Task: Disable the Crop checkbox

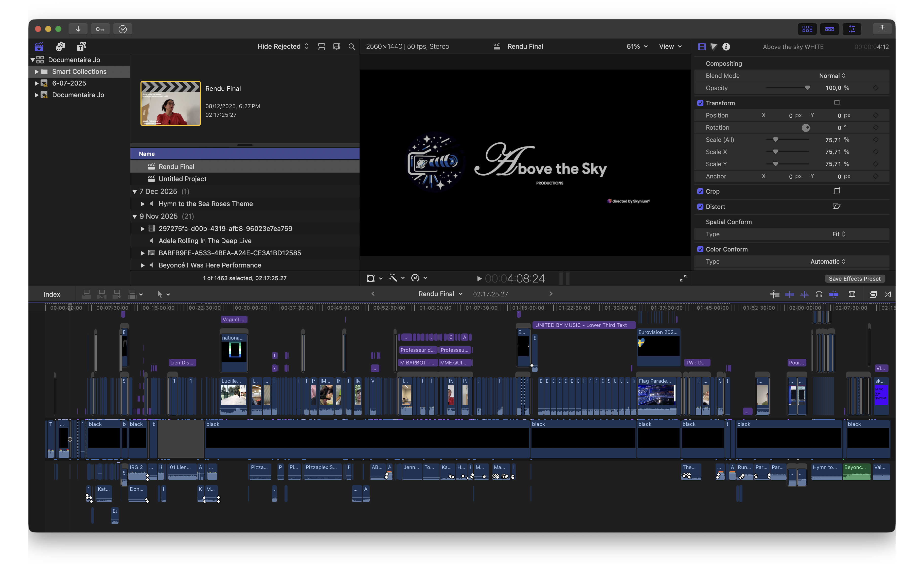Action: click(700, 192)
